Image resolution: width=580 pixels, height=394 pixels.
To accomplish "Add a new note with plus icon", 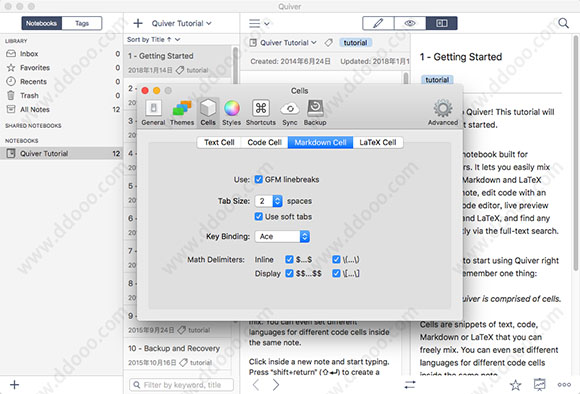I will 138,23.
